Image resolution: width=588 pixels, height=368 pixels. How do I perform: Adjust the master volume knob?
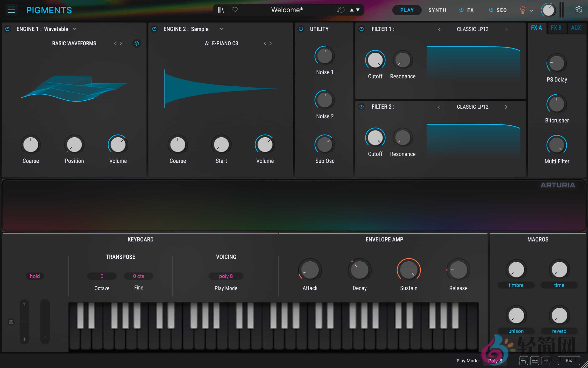(x=548, y=10)
